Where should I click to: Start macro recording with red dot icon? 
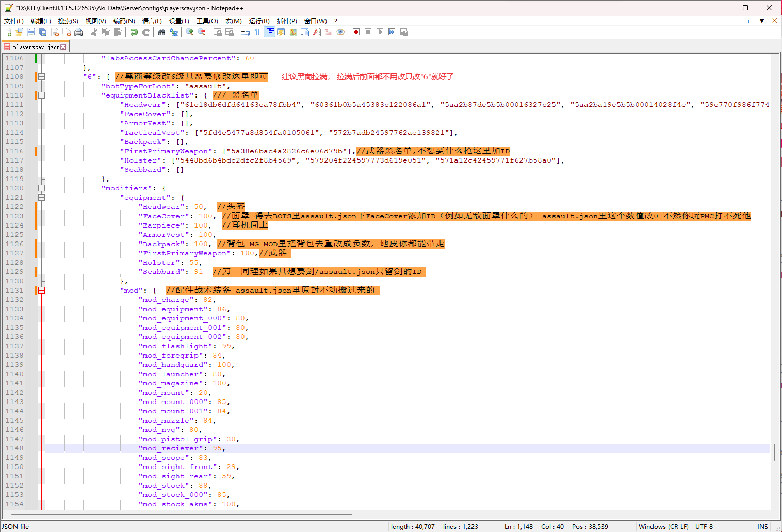(356, 32)
